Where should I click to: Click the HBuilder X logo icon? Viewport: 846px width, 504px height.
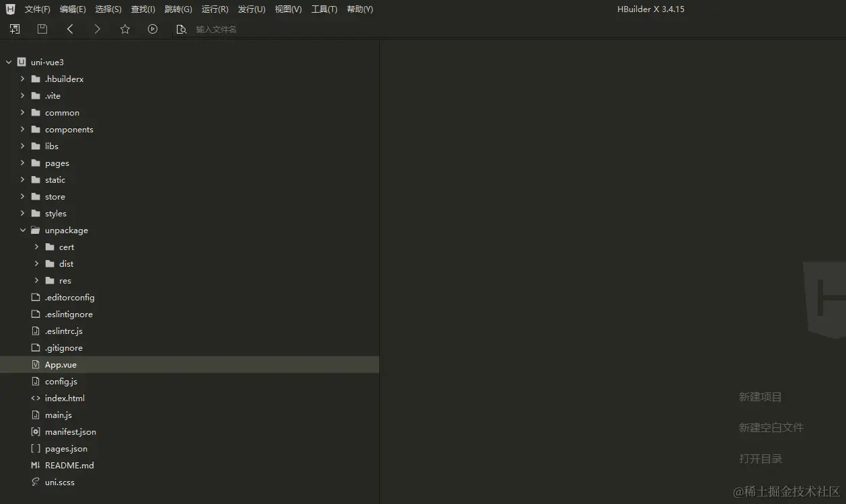10,9
